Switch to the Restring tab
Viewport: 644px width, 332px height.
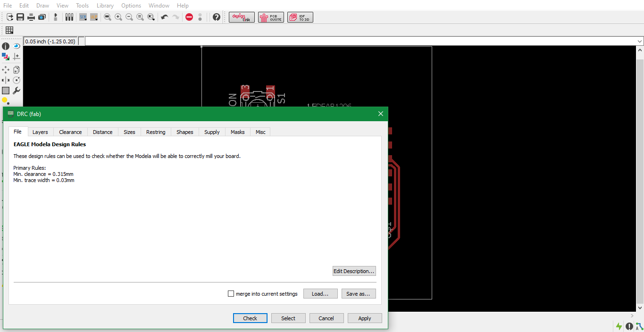[x=156, y=132]
